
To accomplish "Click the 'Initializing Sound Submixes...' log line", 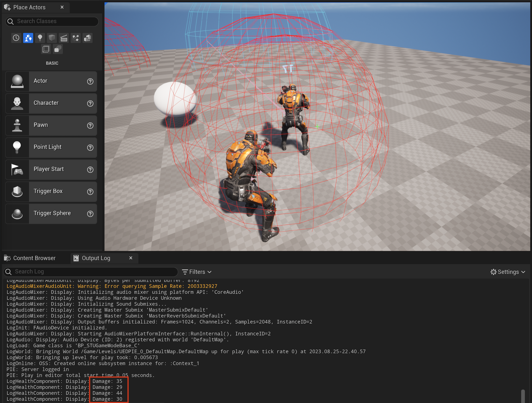I will pos(87,304).
